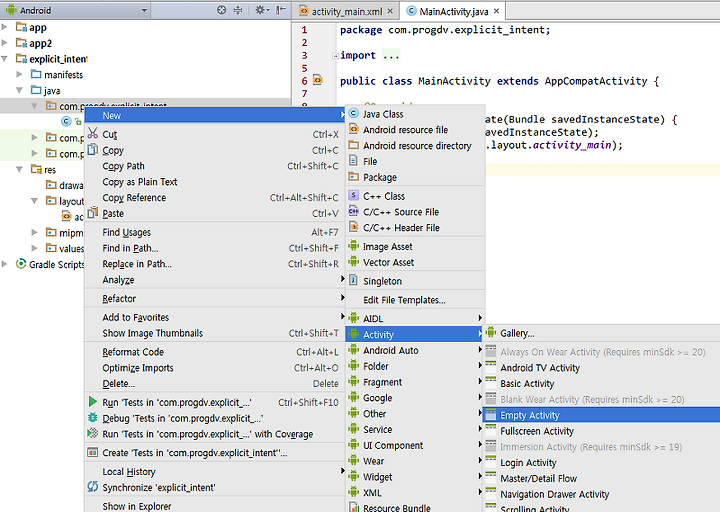Collapse the res folder

tap(19, 169)
